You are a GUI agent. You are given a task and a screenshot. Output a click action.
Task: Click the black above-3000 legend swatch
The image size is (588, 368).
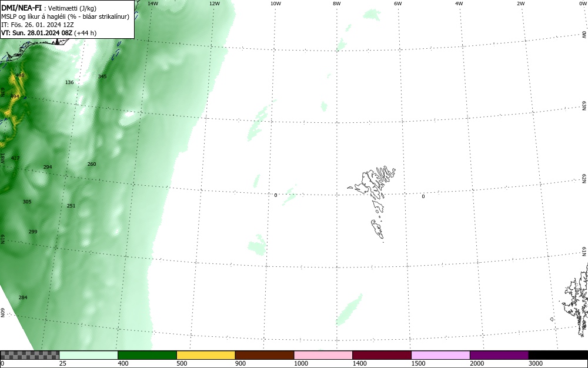click(x=558, y=355)
